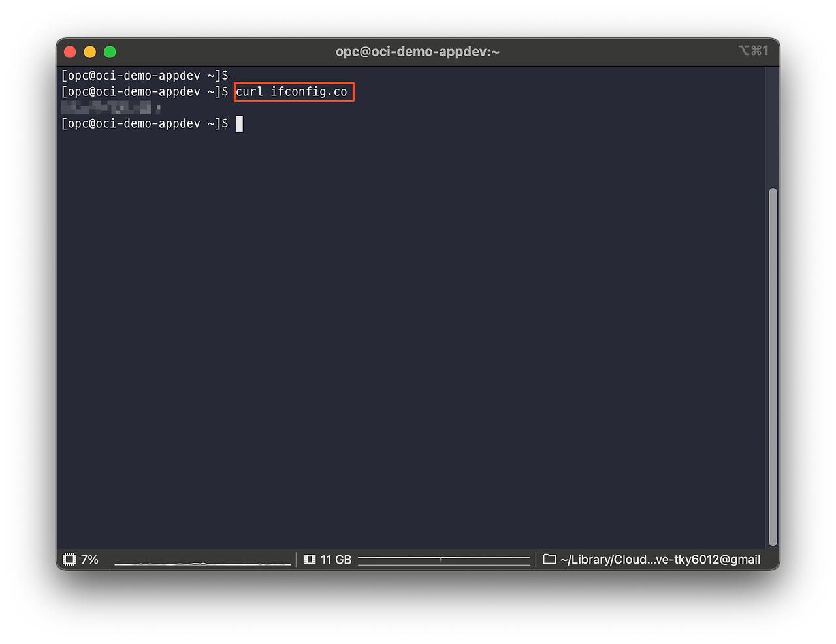Viewport: 836px width, 644px height.
Task: Click the 7% CPU utilization reading
Action: [89, 560]
